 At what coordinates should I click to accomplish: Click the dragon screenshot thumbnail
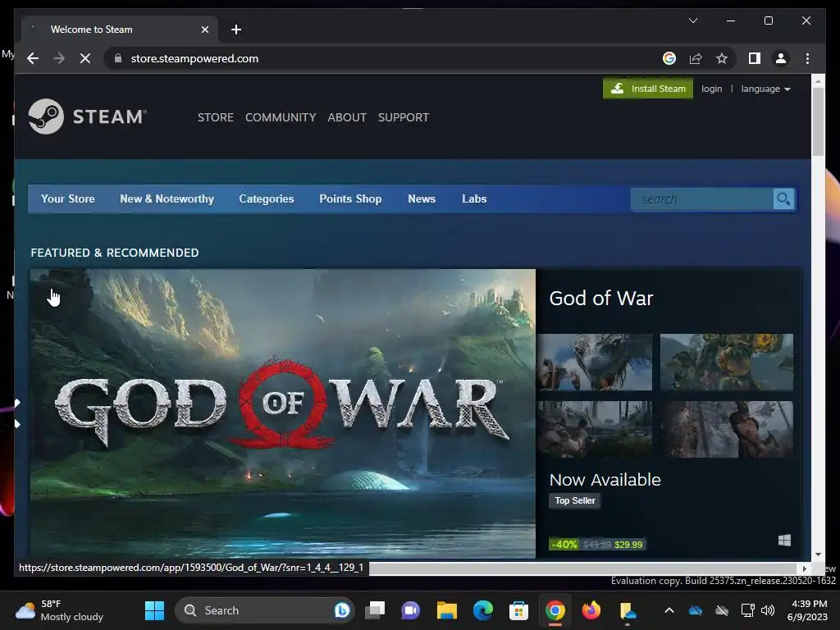point(595,362)
